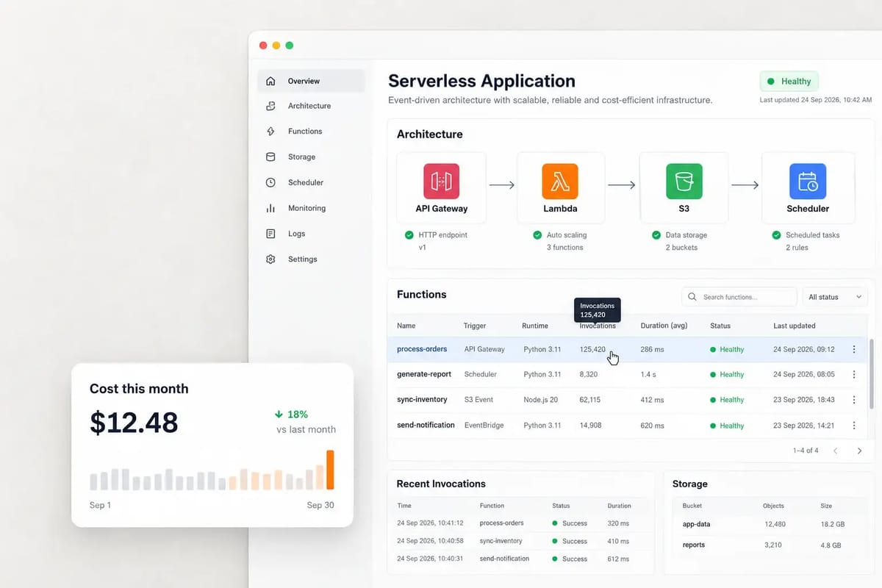882x588 pixels.
Task: Click the Settings gear icon in sidebar
Action: 270,259
